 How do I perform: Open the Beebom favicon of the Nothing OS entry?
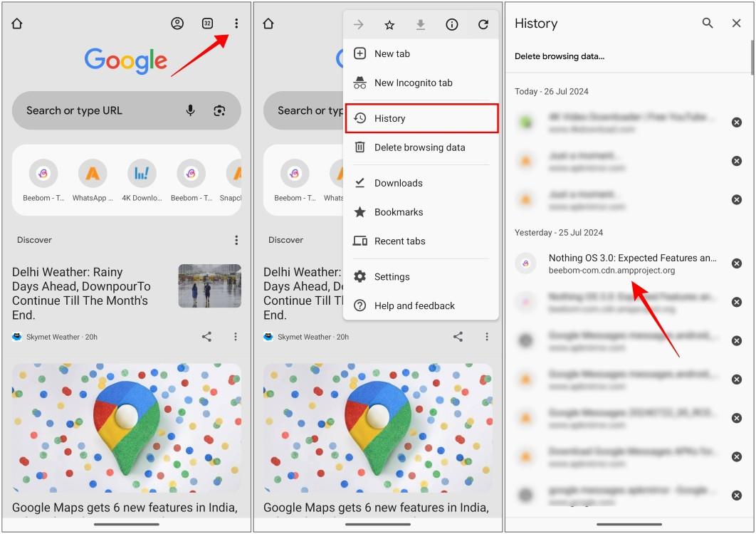525,263
